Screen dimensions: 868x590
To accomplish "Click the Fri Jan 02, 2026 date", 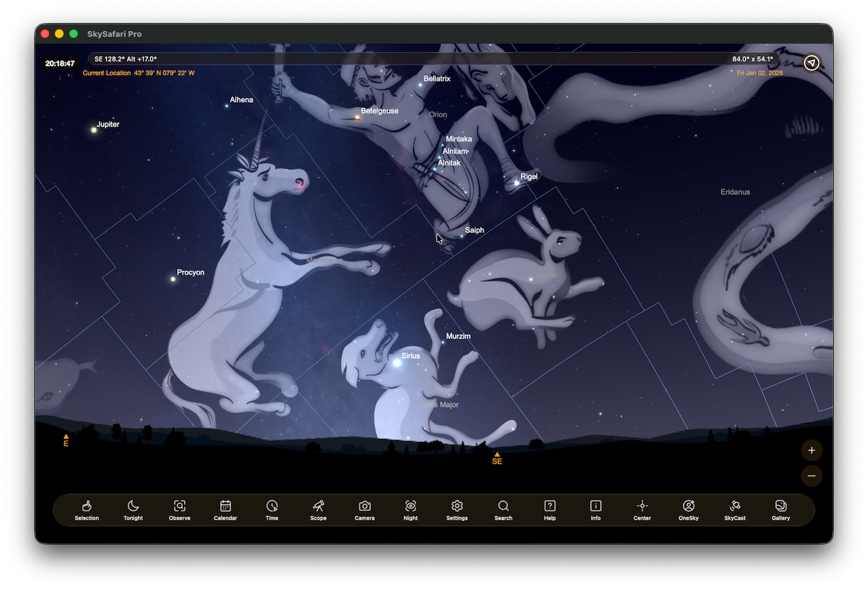I will (759, 73).
